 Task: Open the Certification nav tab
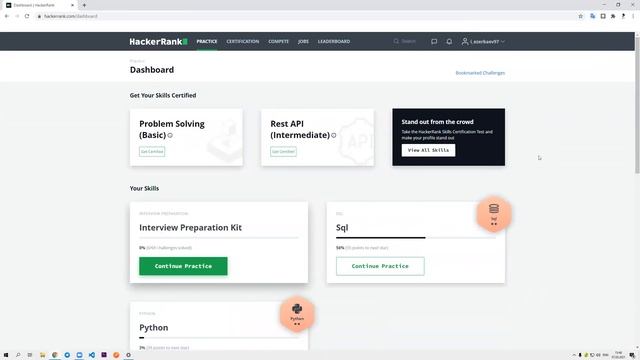pos(242,41)
